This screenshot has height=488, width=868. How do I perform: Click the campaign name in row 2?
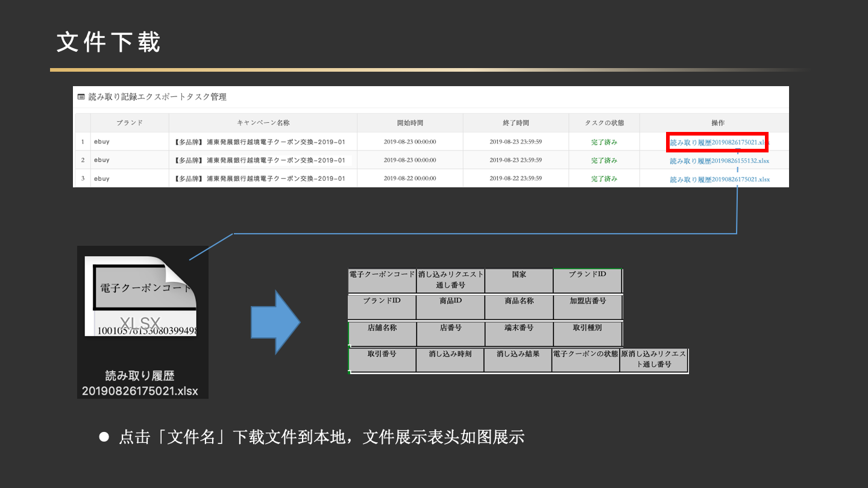(259, 160)
